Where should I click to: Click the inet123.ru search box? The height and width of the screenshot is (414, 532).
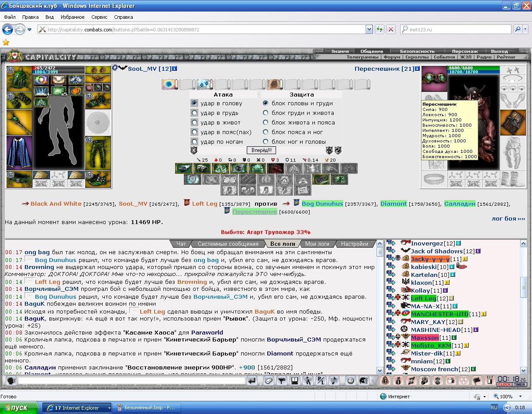[x=455, y=30]
